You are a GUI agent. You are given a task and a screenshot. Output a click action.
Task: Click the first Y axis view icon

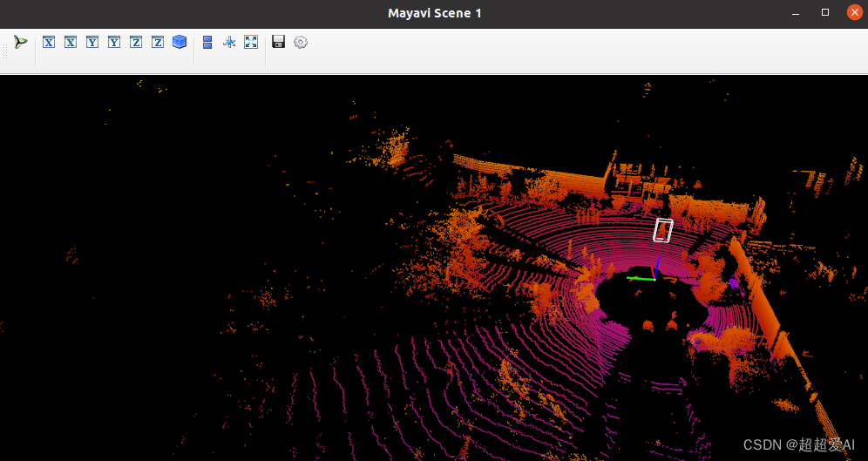pyautogui.click(x=92, y=42)
